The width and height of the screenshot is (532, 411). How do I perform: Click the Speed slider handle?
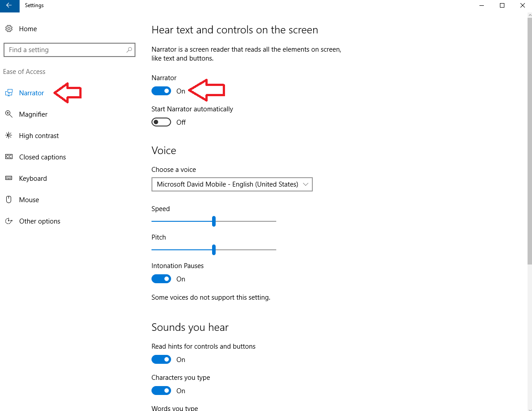point(214,221)
